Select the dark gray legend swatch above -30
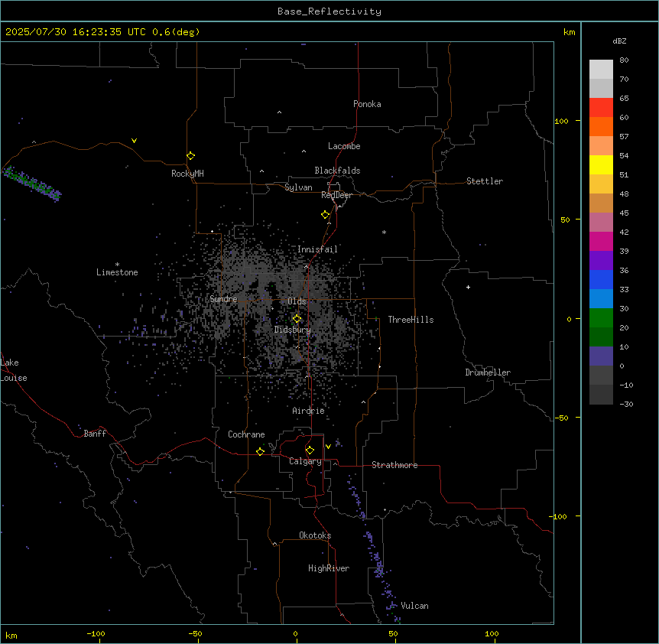 [601, 395]
